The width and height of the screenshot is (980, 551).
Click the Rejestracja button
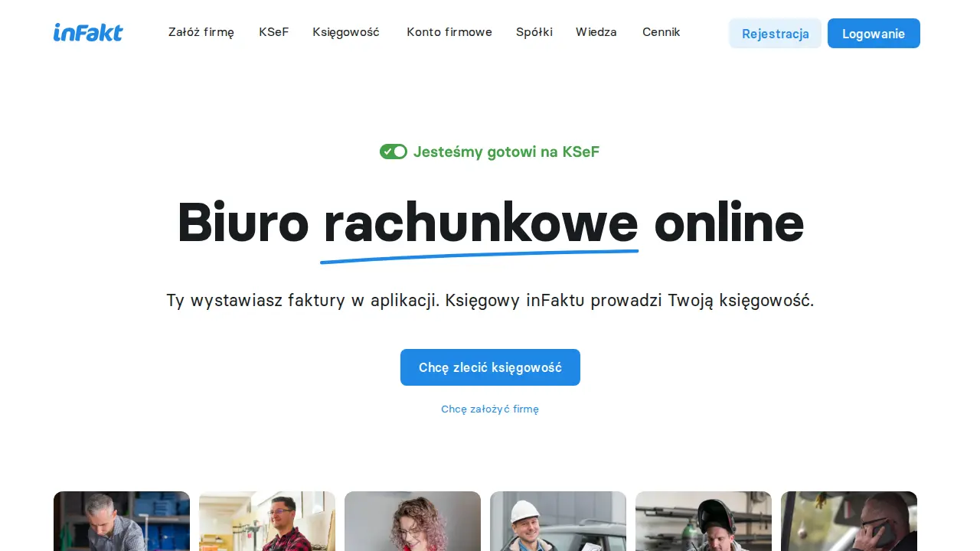coord(776,34)
